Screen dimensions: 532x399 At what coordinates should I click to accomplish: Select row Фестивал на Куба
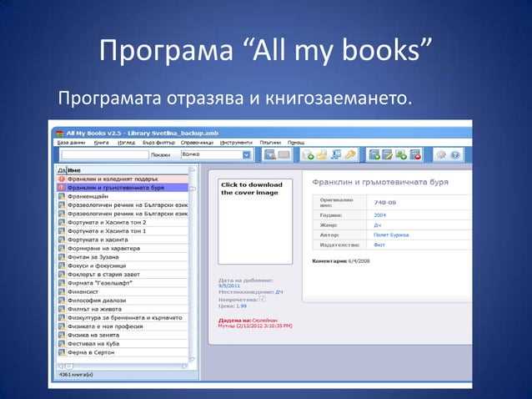click(123, 344)
